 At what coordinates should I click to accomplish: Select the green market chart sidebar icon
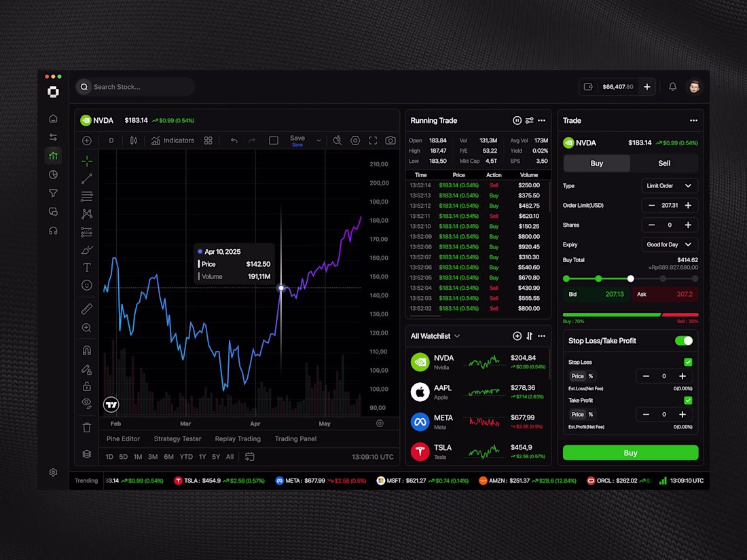(x=54, y=155)
